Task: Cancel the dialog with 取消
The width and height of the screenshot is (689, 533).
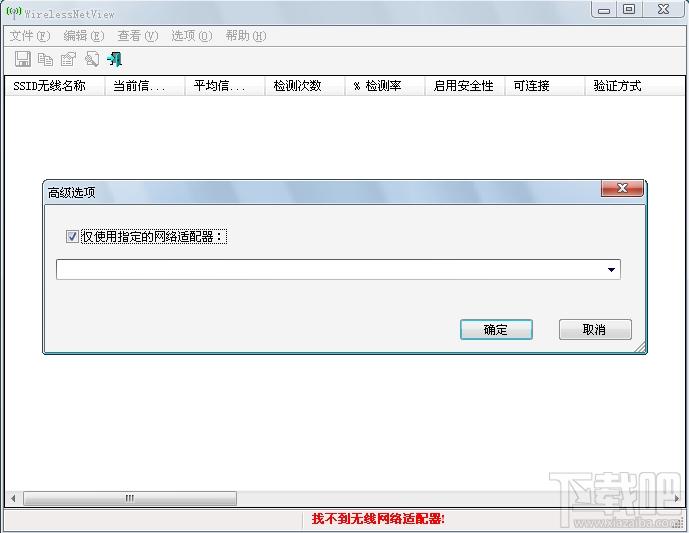Action: tap(595, 330)
